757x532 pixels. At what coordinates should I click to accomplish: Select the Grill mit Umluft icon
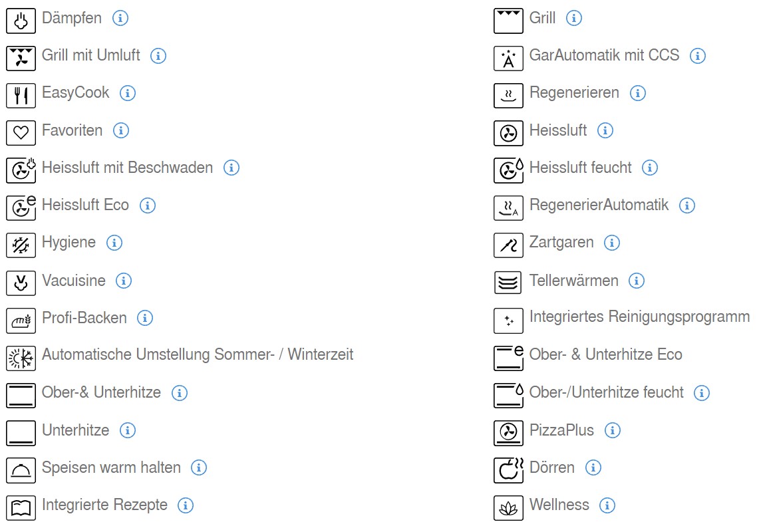click(x=21, y=59)
